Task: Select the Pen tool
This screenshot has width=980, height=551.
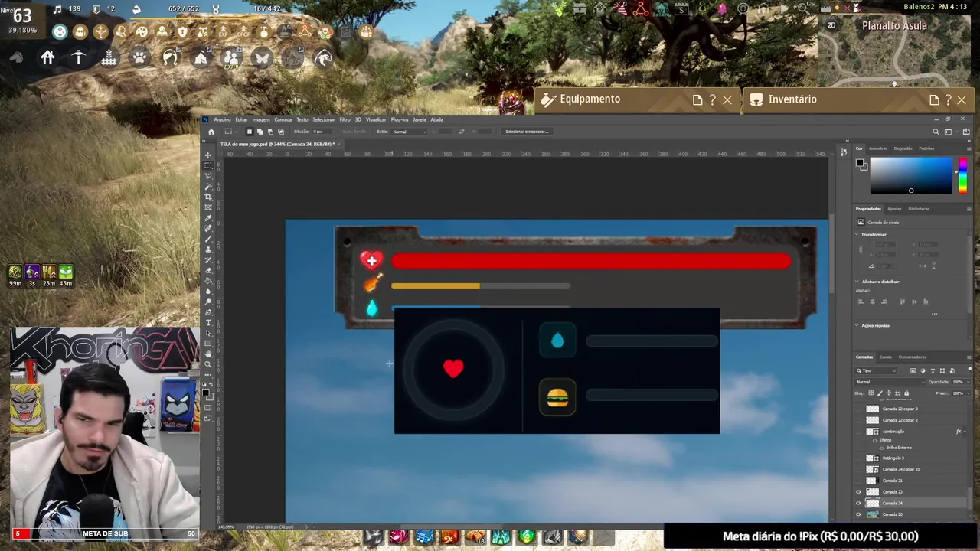Action: click(x=208, y=312)
